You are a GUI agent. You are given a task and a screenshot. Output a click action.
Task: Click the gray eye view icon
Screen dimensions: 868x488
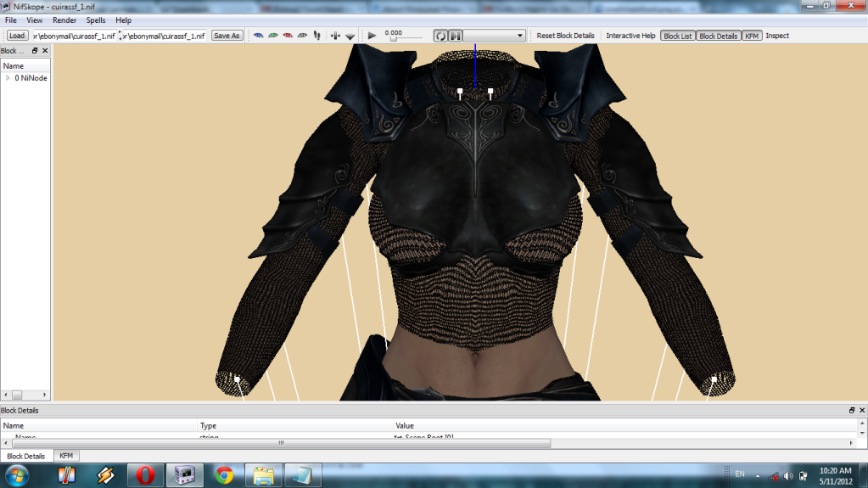point(301,36)
